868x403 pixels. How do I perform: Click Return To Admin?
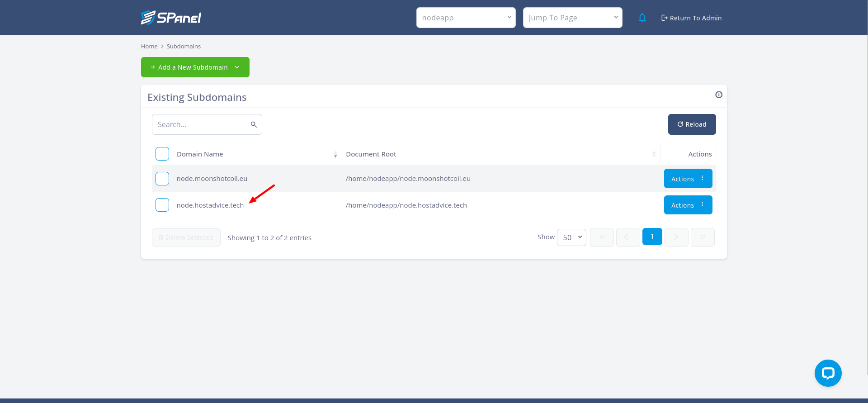click(x=691, y=18)
